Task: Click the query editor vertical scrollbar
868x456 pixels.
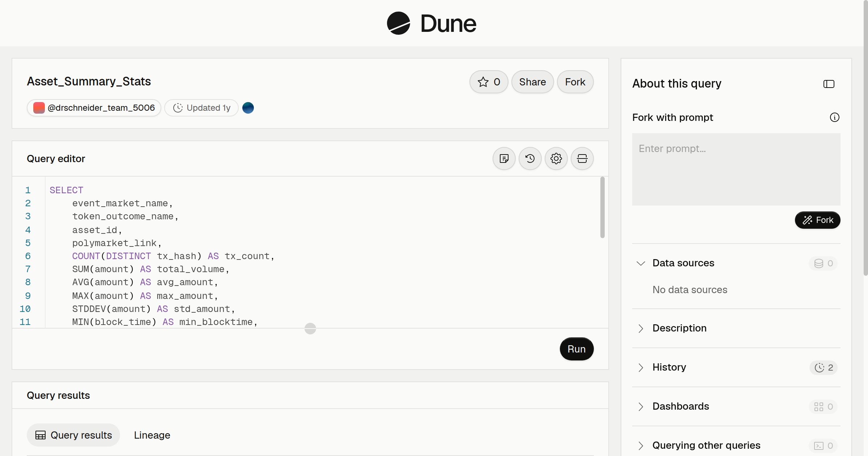Action: (602, 207)
